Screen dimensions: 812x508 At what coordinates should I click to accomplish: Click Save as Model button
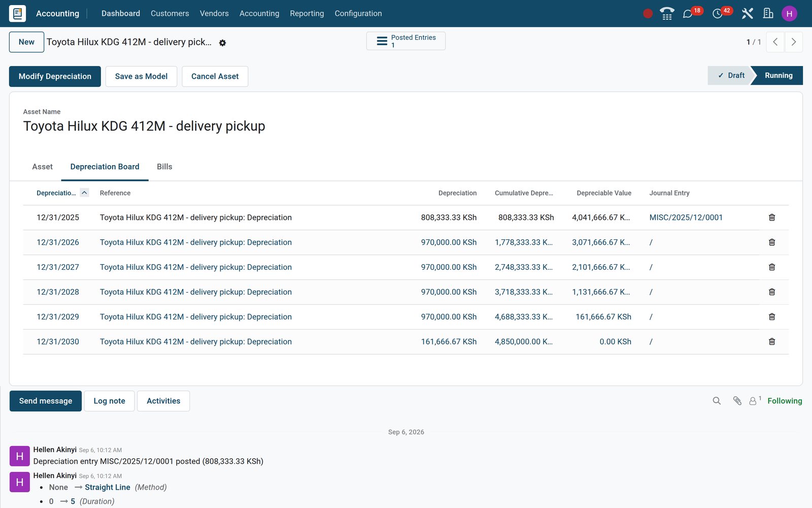[141, 76]
